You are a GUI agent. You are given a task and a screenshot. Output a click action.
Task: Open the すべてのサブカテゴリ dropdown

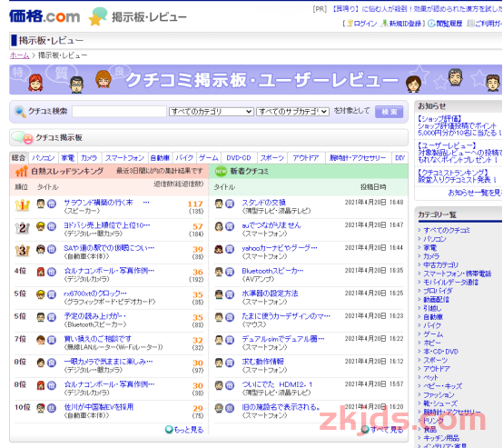292,112
